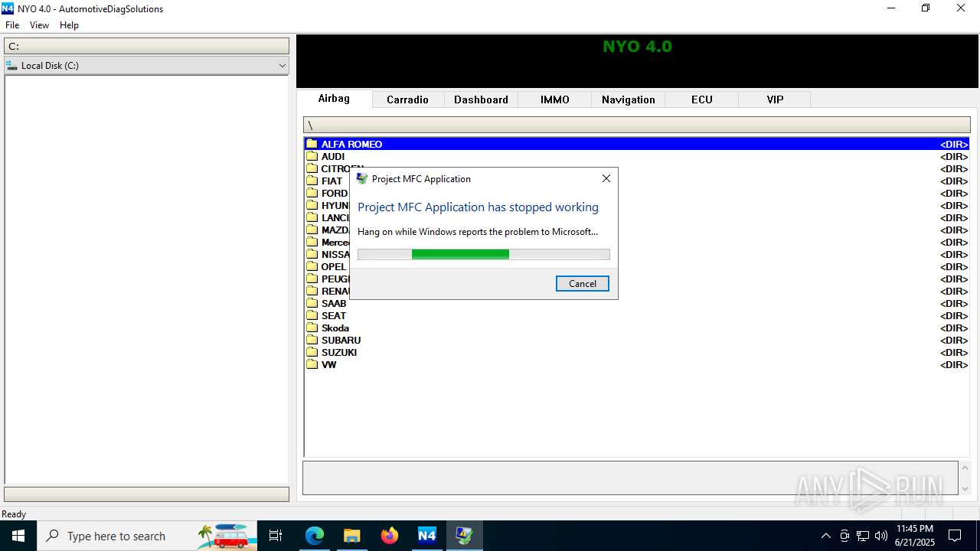The height and width of the screenshot is (551, 980).
Task: Open the View menu
Action: point(39,25)
